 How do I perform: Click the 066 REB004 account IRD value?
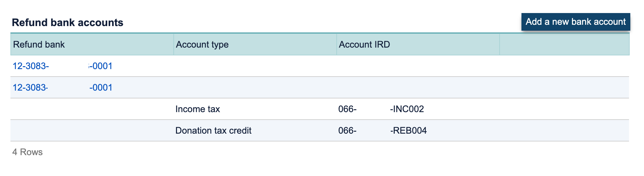pos(382,130)
